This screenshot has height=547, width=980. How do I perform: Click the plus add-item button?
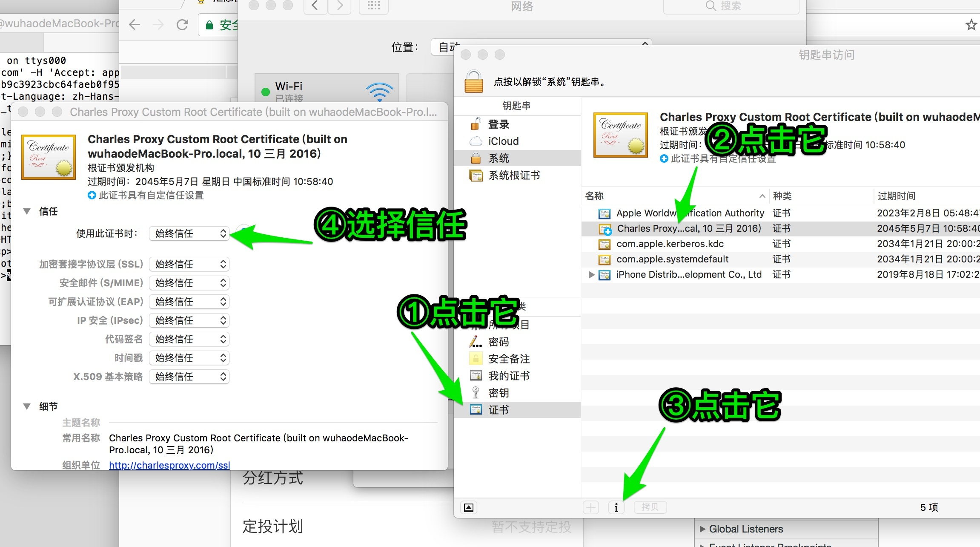click(591, 507)
